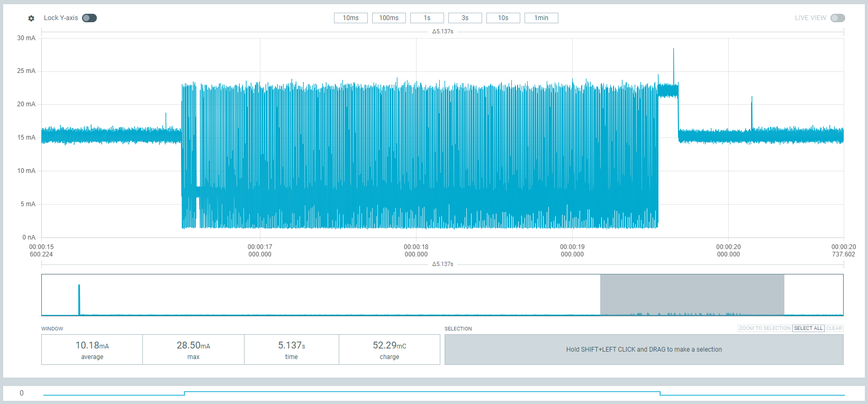The width and height of the screenshot is (868, 404).
Task: Enable the LIVE VIEW toggle
Action: coord(837,18)
